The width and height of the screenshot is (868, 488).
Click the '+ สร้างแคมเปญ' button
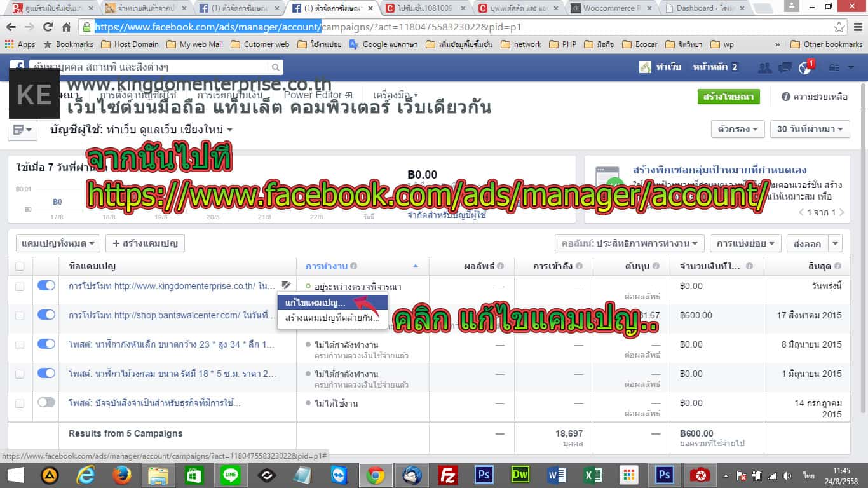click(x=145, y=243)
